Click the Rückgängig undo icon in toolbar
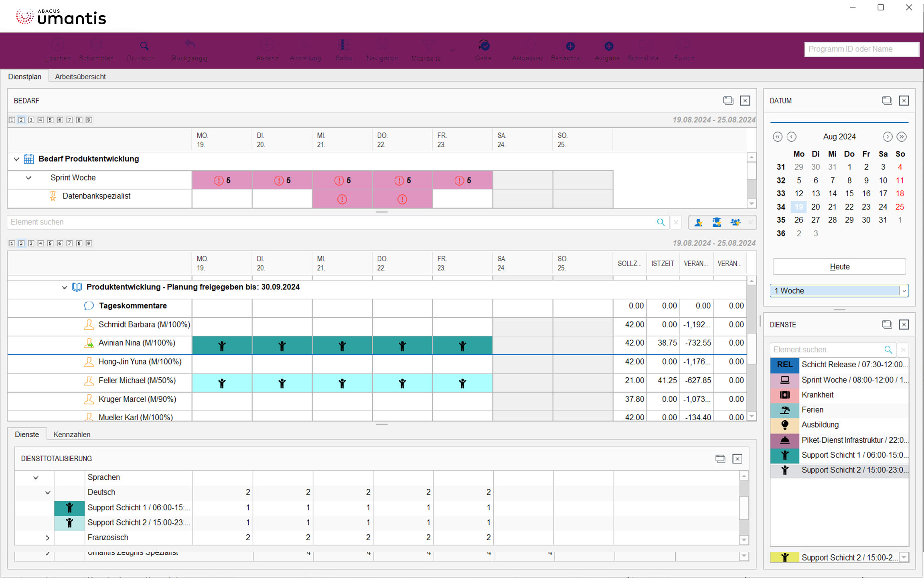The width and height of the screenshot is (924, 578). pos(190,45)
